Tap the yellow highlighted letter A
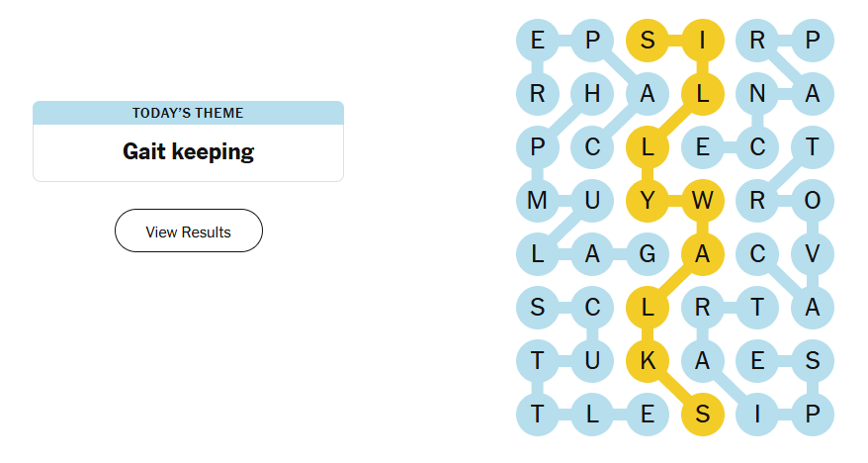 click(703, 254)
